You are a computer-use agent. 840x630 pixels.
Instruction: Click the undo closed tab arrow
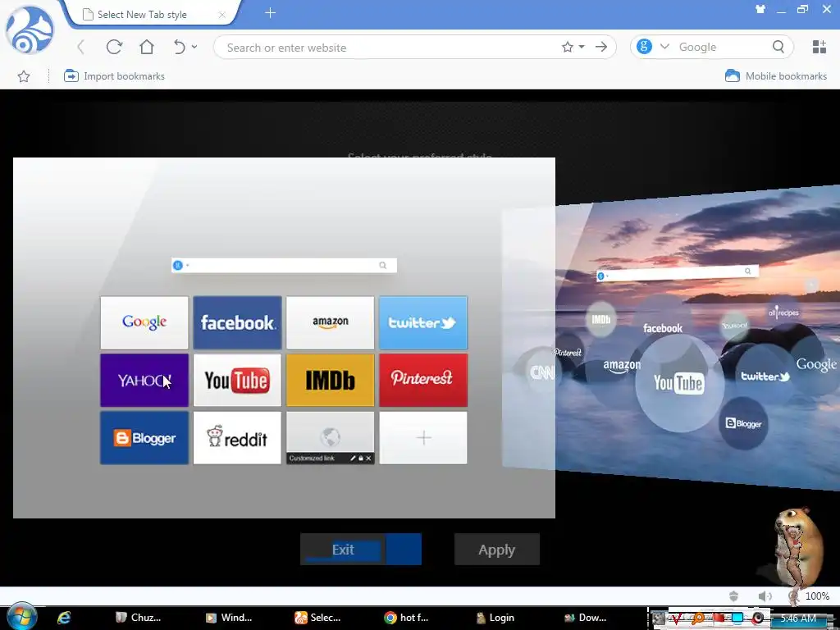pyautogui.click(x=179, y=47)
